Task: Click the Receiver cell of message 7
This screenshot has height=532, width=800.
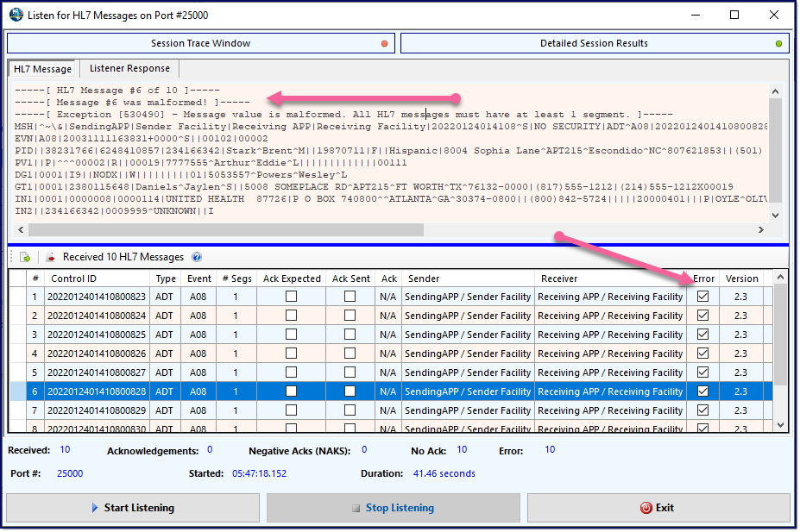Action: 610,410
